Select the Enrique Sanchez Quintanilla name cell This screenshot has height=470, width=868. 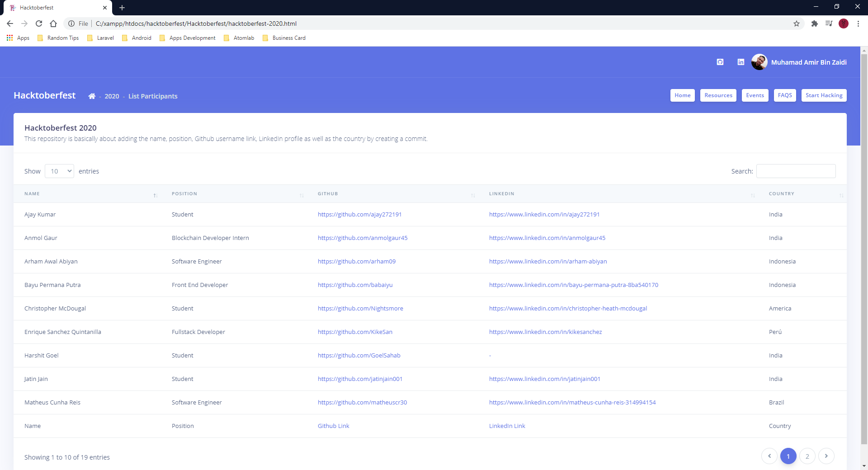(63, 332)
